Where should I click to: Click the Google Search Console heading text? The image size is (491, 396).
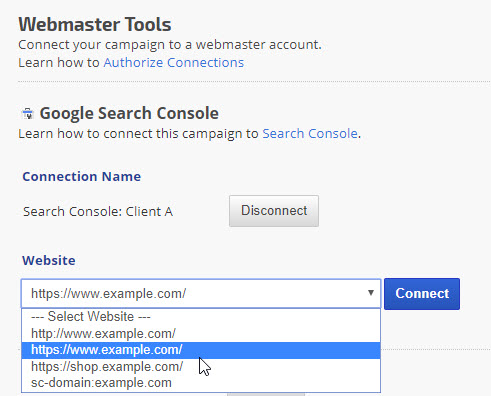click(x=129, y=113)
